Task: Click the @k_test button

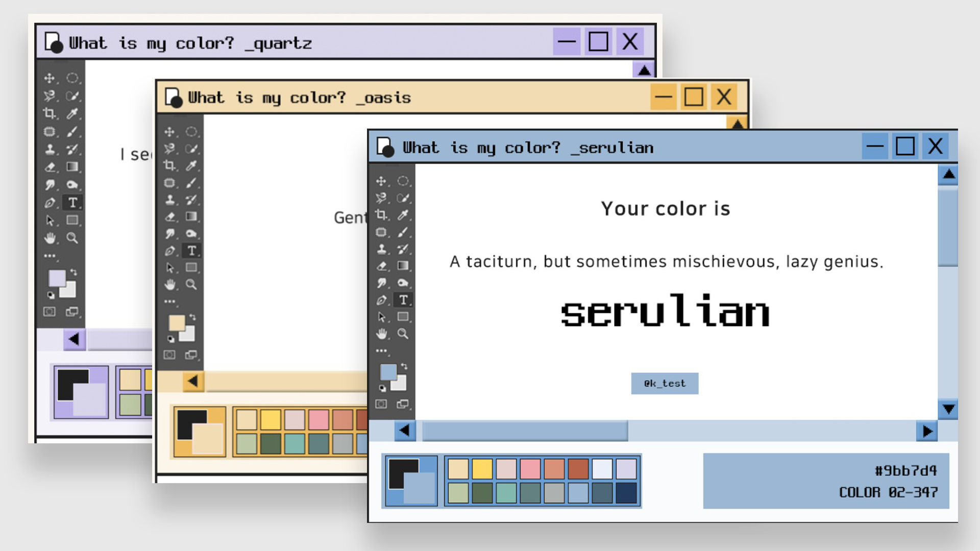Action: tap(665, 383)
